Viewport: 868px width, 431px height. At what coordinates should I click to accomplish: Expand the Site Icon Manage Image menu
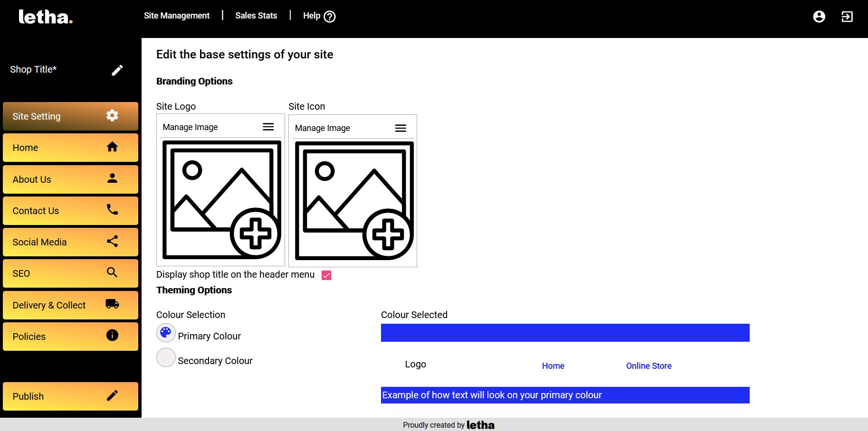coord(401,128)
